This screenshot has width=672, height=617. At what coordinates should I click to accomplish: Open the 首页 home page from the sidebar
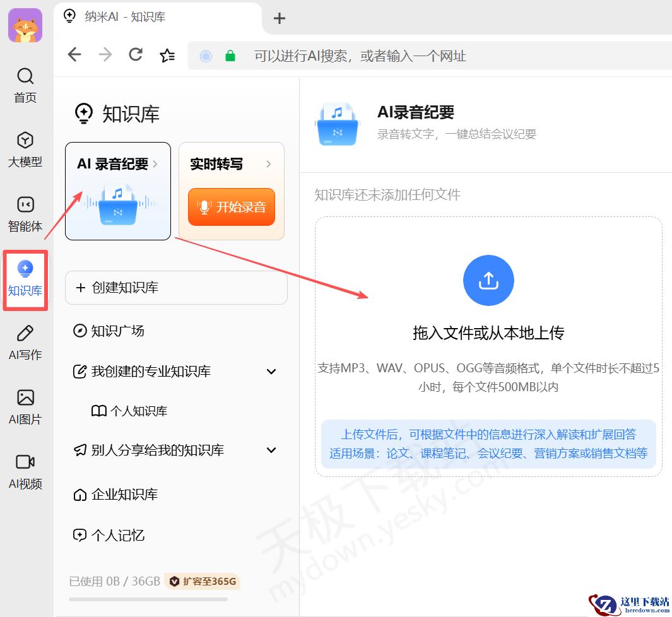click(x=25, y=85)
